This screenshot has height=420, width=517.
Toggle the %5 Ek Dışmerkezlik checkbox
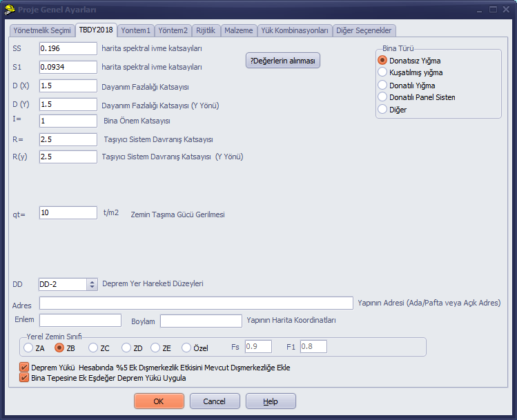(24, 367)
